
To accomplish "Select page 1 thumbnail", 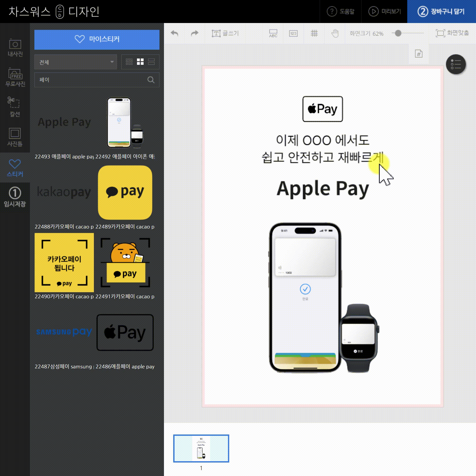I will point(201,448).
